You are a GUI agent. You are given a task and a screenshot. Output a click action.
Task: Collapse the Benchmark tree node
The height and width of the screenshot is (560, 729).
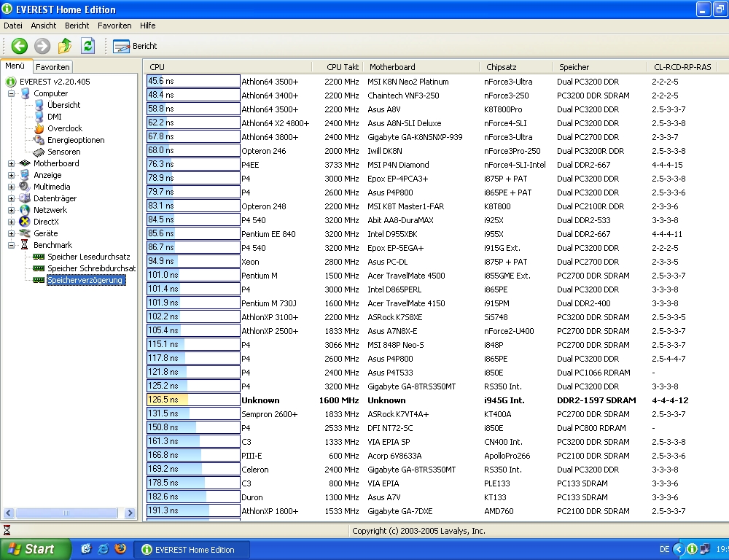(11, 245)
